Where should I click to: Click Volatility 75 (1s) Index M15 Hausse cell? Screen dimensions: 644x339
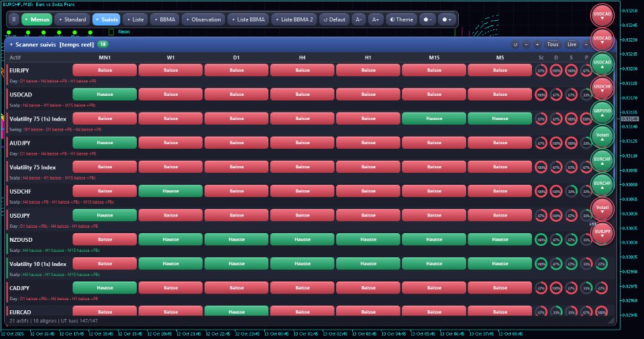[434, 119]
